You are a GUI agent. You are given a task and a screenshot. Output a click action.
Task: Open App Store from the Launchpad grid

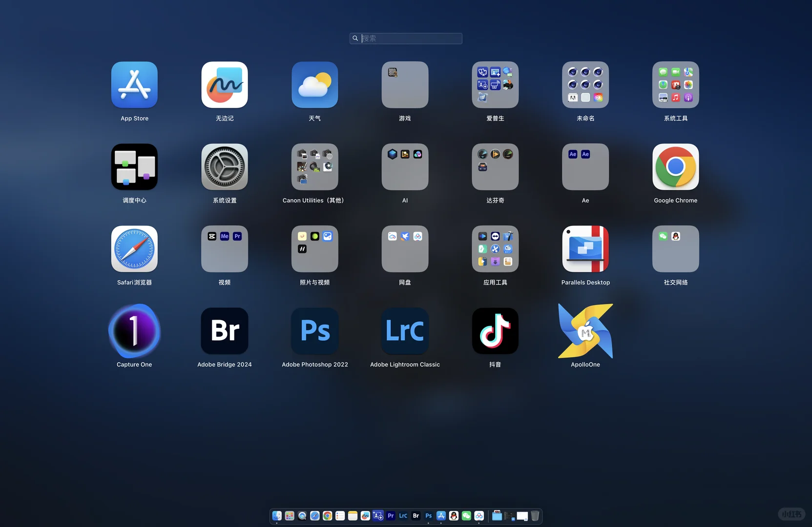pyautogui.click(x=134, y=85)
